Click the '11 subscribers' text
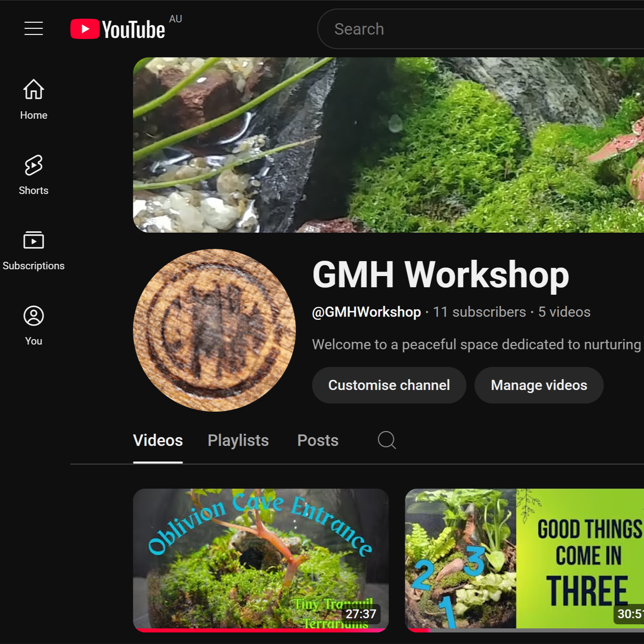Screen dimensions: 644x644 tap(479, 312)
